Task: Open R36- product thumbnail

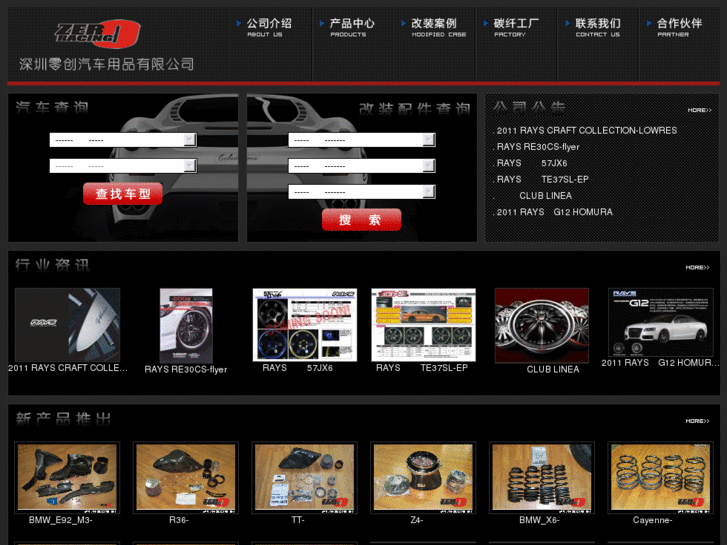Action: [x=186, y=477]
